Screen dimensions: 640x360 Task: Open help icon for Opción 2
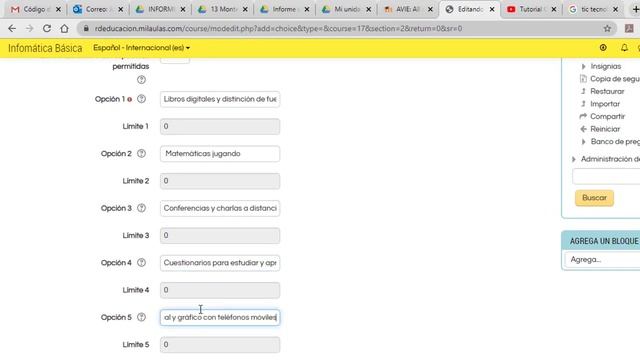coord(141,153)
